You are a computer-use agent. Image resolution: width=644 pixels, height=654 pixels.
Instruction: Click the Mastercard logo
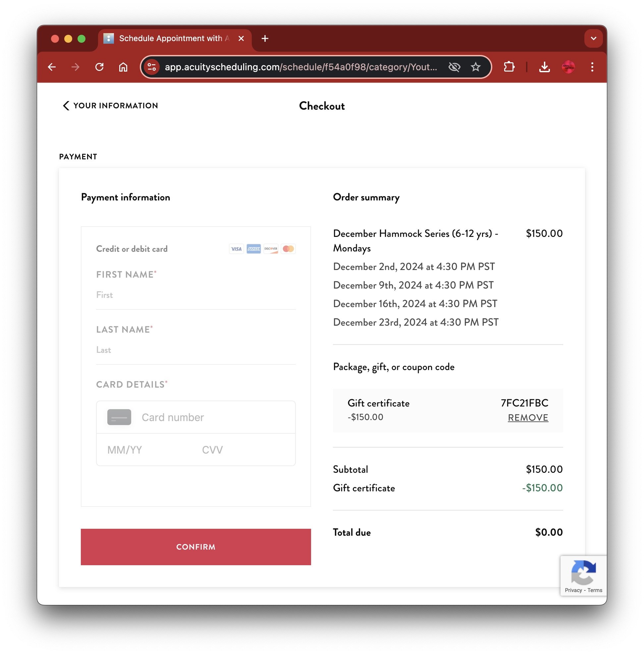coord(288,249)
